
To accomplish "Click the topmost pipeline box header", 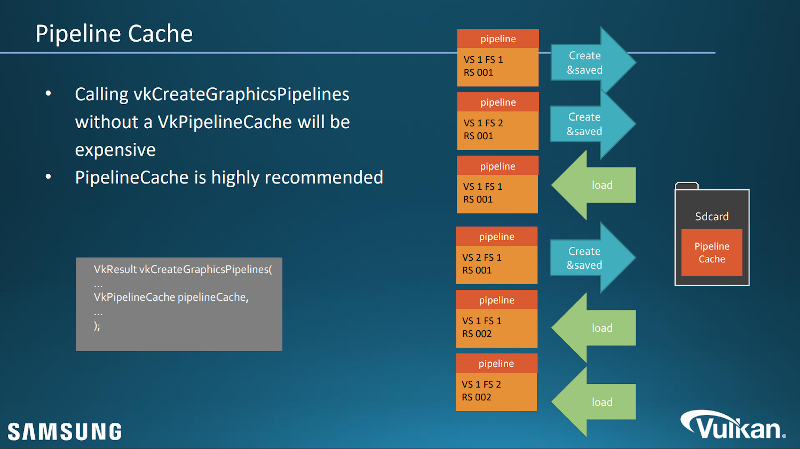I will 497,39.
